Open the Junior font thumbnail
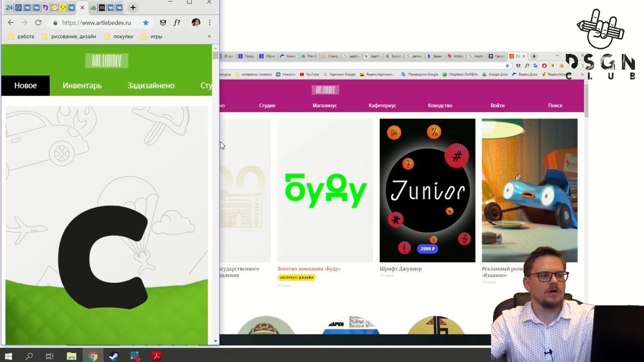The width and height of the screenshot is (644, 362). (427, 191)
